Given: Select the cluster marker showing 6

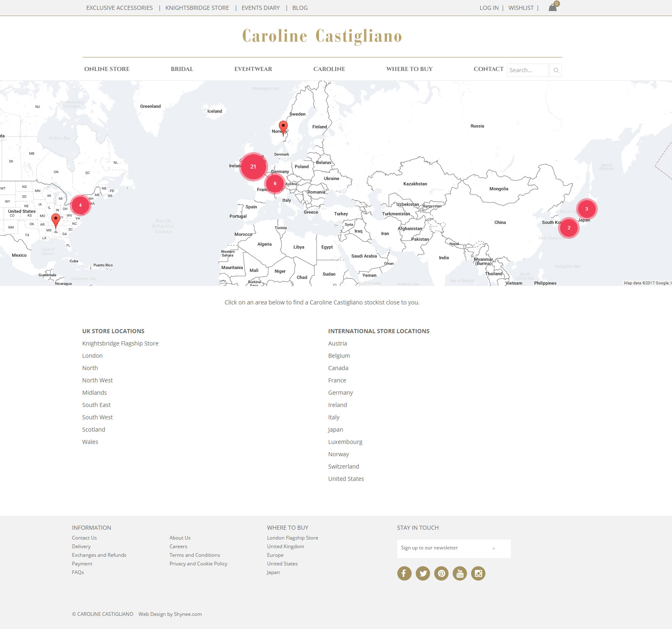Looking at the screenshot, I should (275, 183).
